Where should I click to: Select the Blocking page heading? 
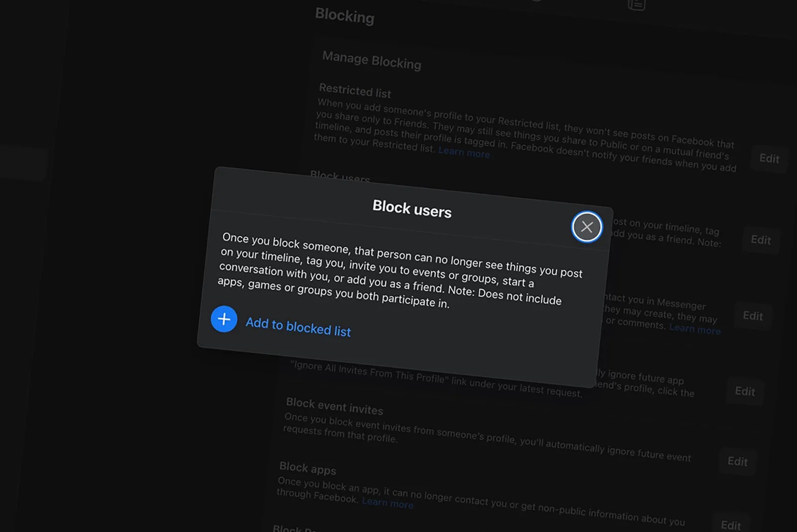[x=345, y=16]
